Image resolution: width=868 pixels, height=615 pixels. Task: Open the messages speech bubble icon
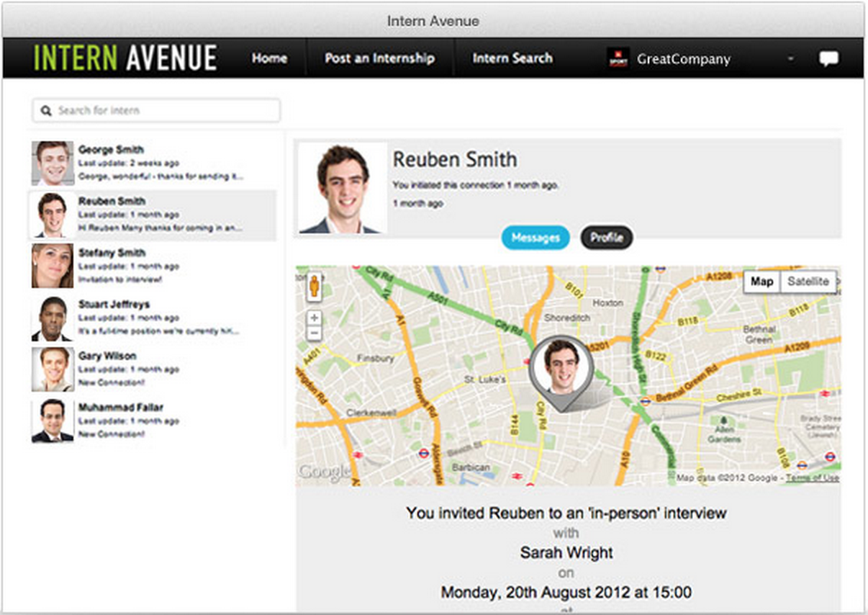[x=828, y=58]
